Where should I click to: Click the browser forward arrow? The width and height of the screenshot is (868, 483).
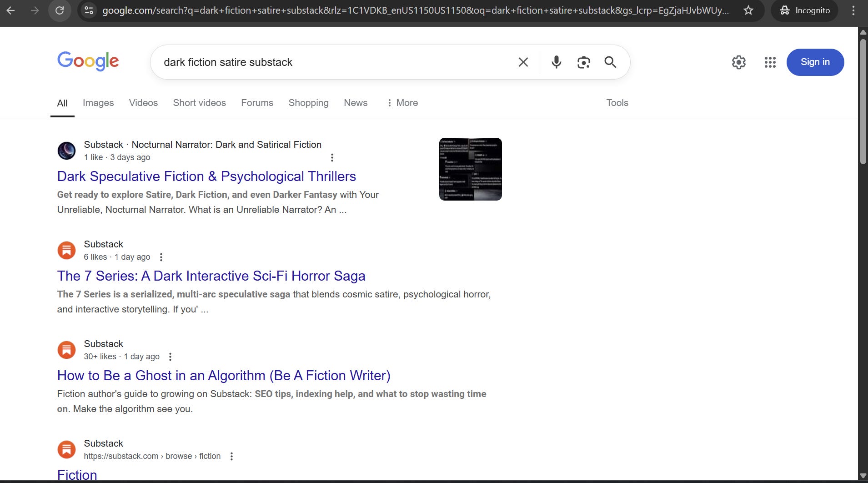pyautogui.click(x=35, y=10)
